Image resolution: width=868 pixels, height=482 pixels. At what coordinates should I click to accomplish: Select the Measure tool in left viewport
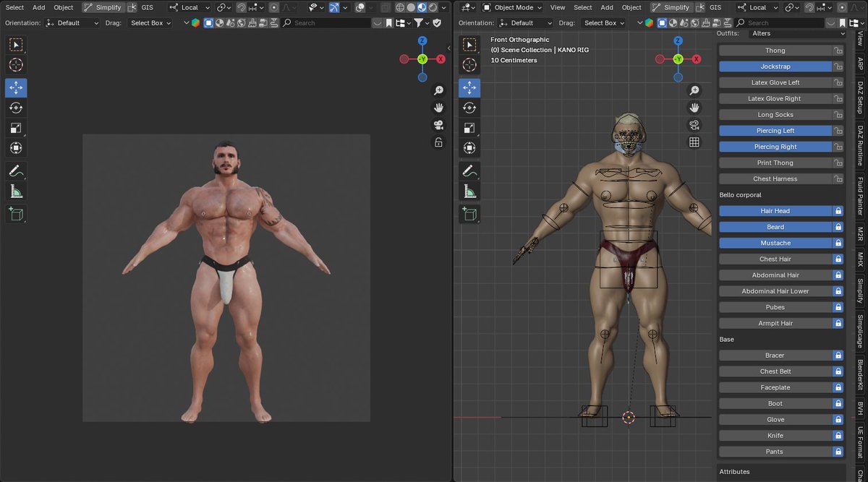tap(16, 191)
